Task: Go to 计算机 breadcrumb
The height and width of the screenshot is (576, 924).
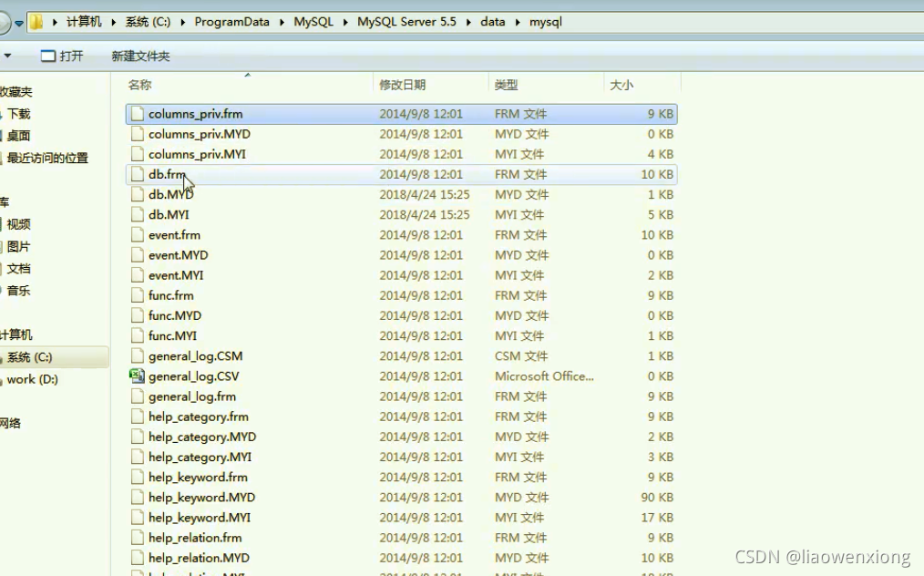Action: 84,22
